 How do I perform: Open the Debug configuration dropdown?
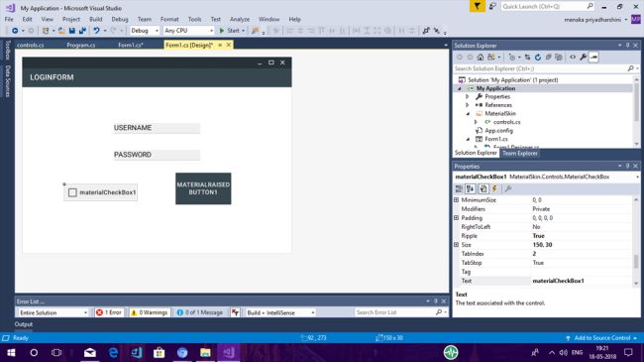(x=145, y=31)
